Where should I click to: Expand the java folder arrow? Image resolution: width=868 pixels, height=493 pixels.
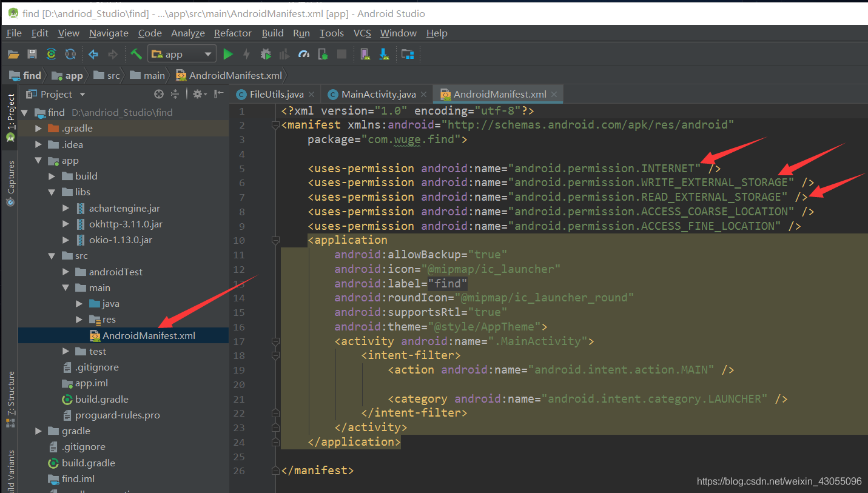pos(79,303)
